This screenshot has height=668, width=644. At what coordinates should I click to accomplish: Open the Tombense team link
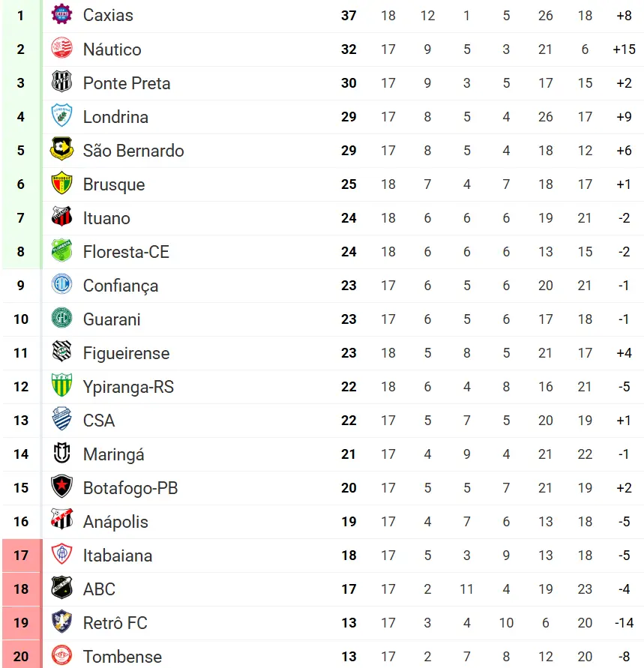click(122, 657)
